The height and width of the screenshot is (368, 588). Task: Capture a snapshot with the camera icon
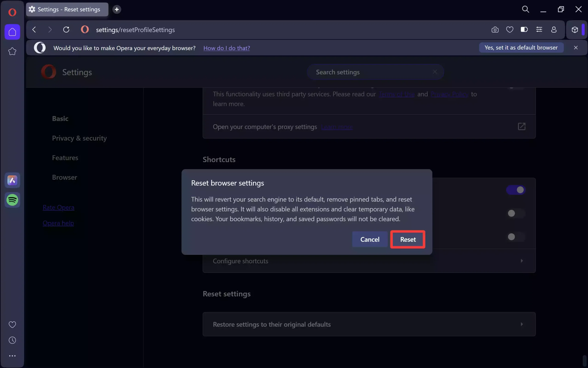coord(495,29)
